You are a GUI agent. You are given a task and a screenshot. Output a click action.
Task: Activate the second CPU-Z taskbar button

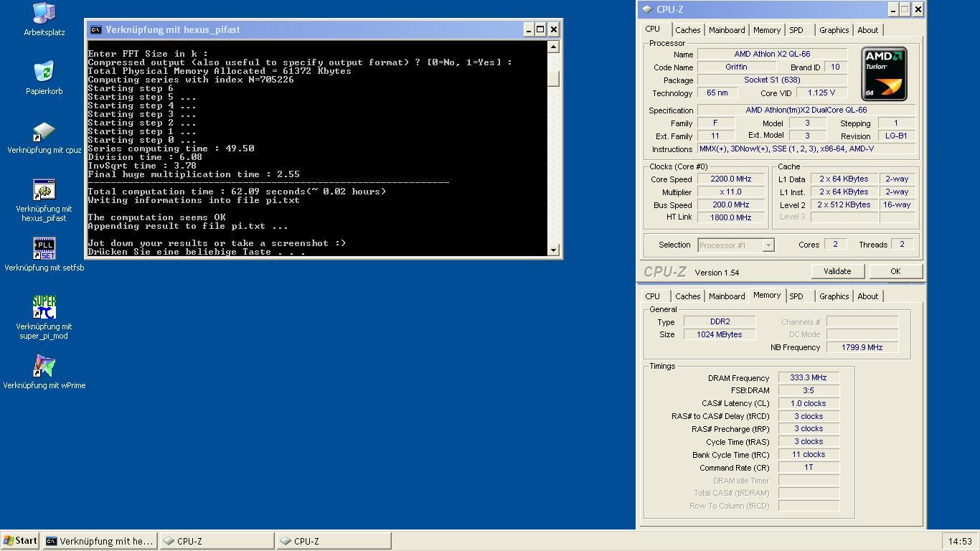pyautogui.click(x=334, y=541)
